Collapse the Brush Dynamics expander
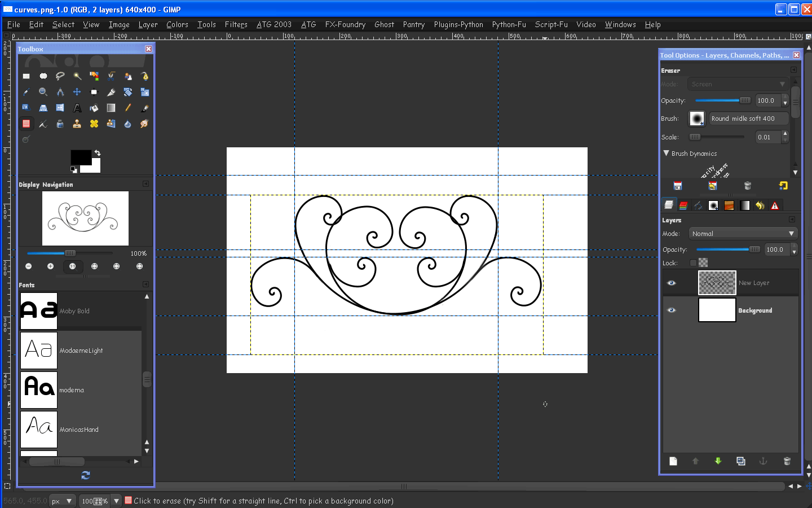The image size is (812, 508). coord(666,153)
